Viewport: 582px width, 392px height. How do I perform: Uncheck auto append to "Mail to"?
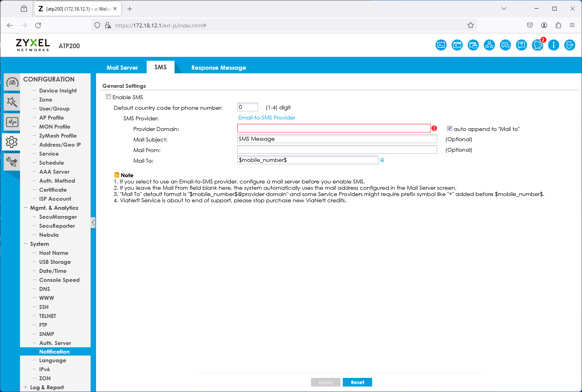[450, 129]
